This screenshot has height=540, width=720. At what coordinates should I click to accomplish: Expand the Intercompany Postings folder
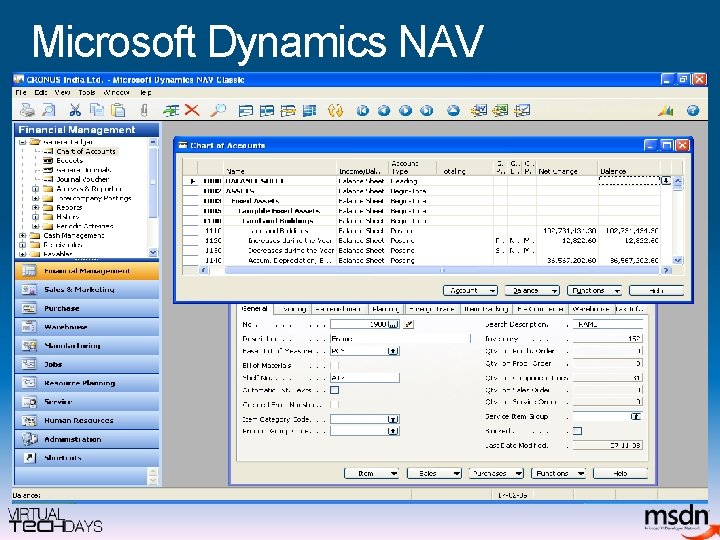point(35,198)
